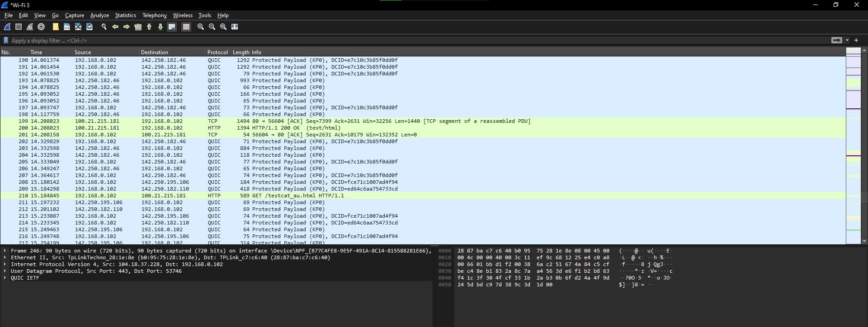The width and height of the screenshot is (868, 327).
Task: Restart the current capture
Action: (x=30, y=27)
